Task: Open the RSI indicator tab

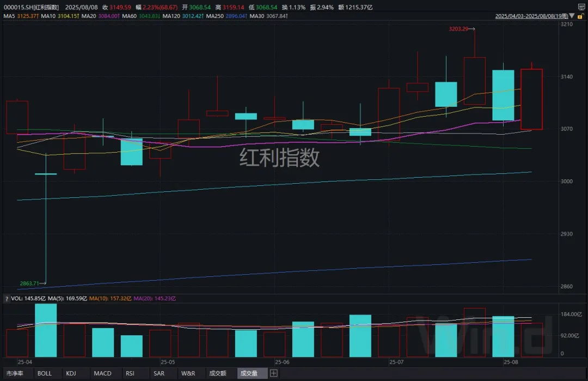Action: (x=130, y=373)
